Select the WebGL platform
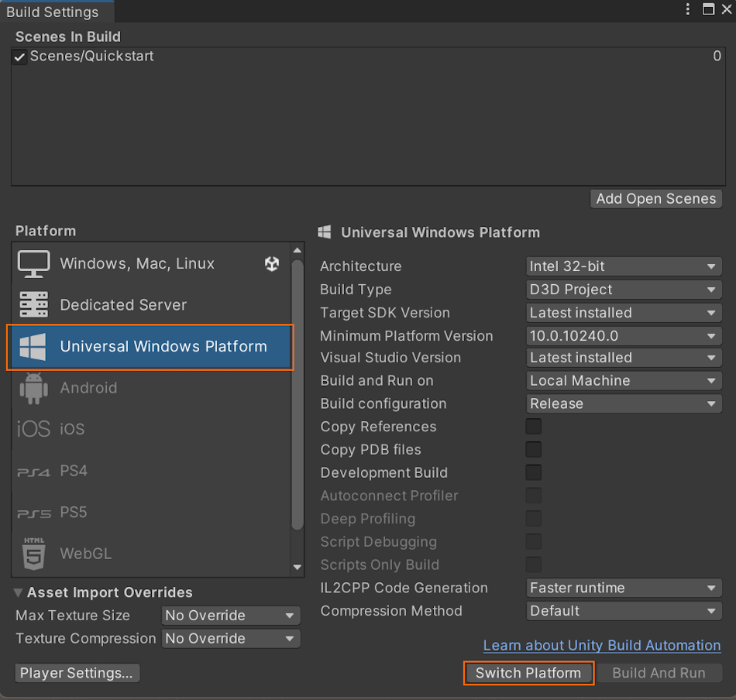Screen dimensions: 736x700 point(151,554)
